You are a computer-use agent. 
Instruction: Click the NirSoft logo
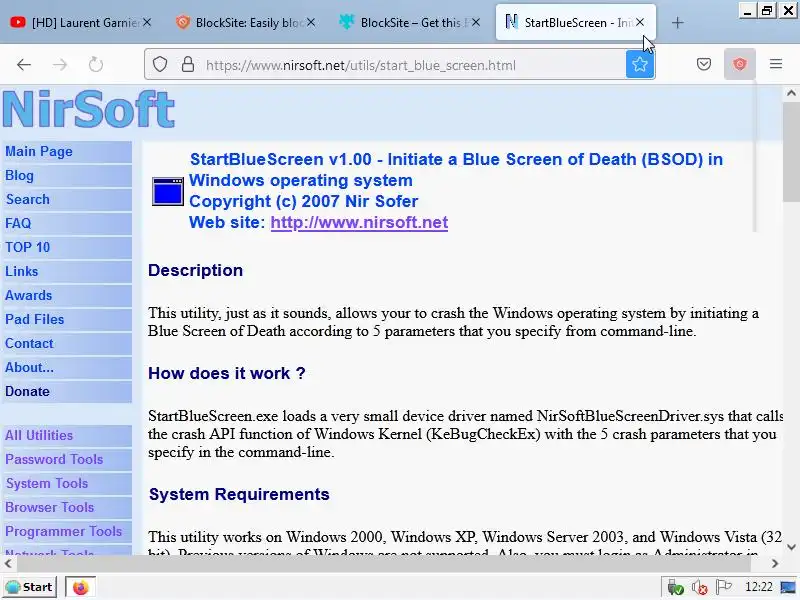tap(89, 109)
